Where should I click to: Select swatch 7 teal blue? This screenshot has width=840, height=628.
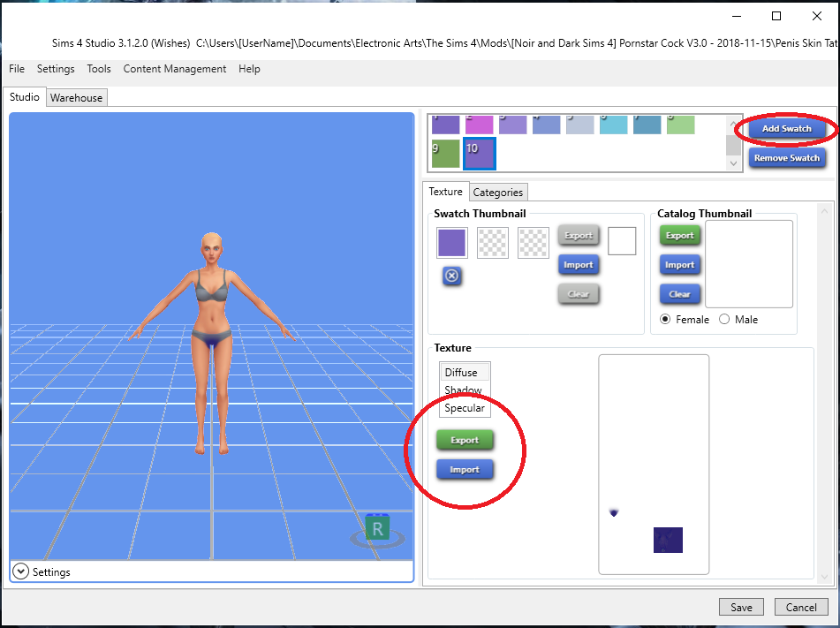(647, 125)
